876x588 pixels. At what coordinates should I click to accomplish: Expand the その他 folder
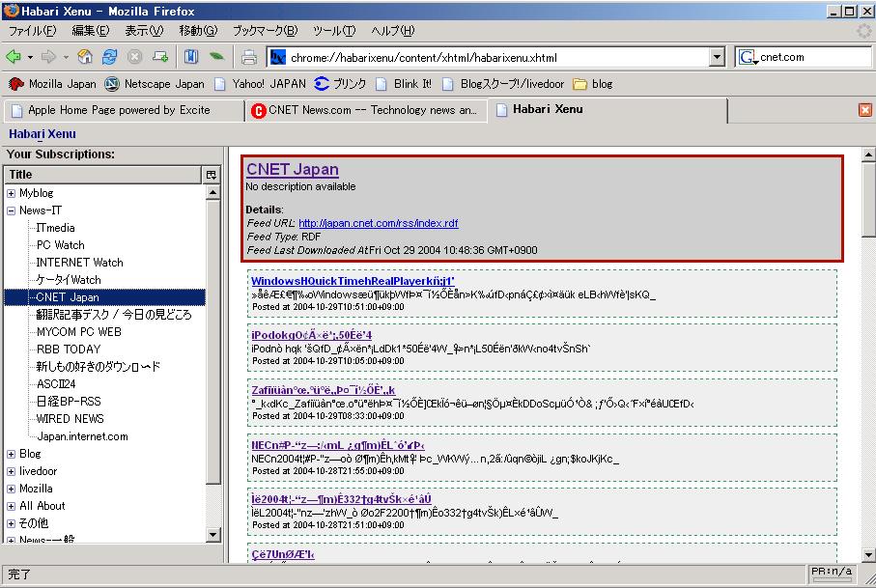pos(11,523)
